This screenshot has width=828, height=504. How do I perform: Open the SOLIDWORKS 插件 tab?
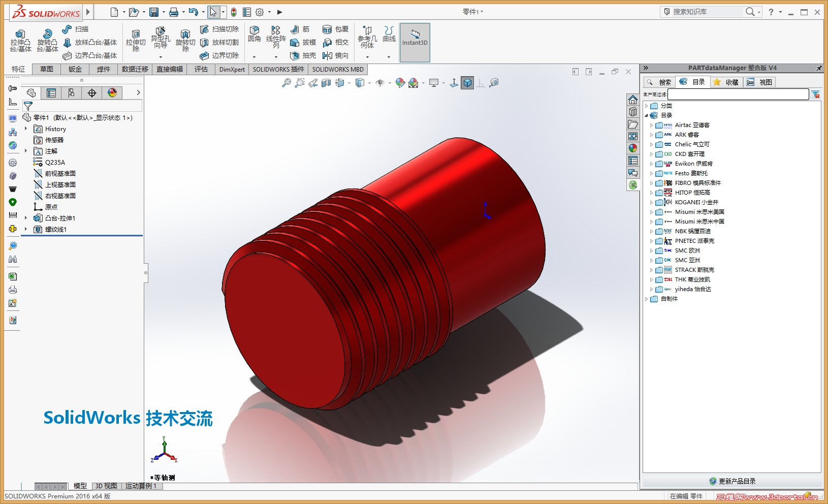pos(278,69)
